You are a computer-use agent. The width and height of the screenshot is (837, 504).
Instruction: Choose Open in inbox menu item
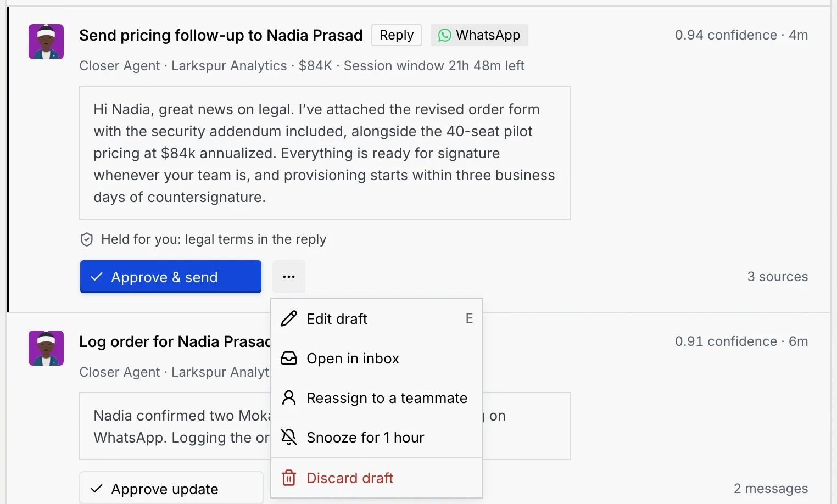click(x=377, y=359)
